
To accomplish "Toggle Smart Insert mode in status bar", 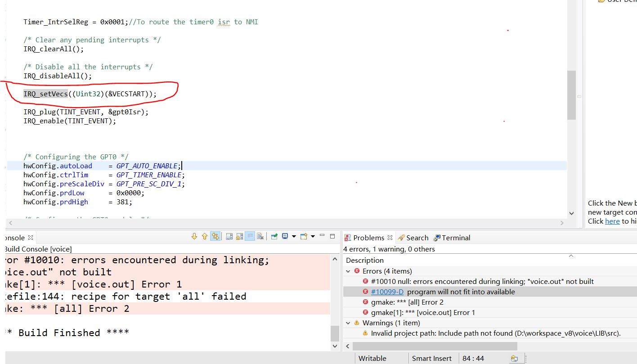I will coord(431,359).
